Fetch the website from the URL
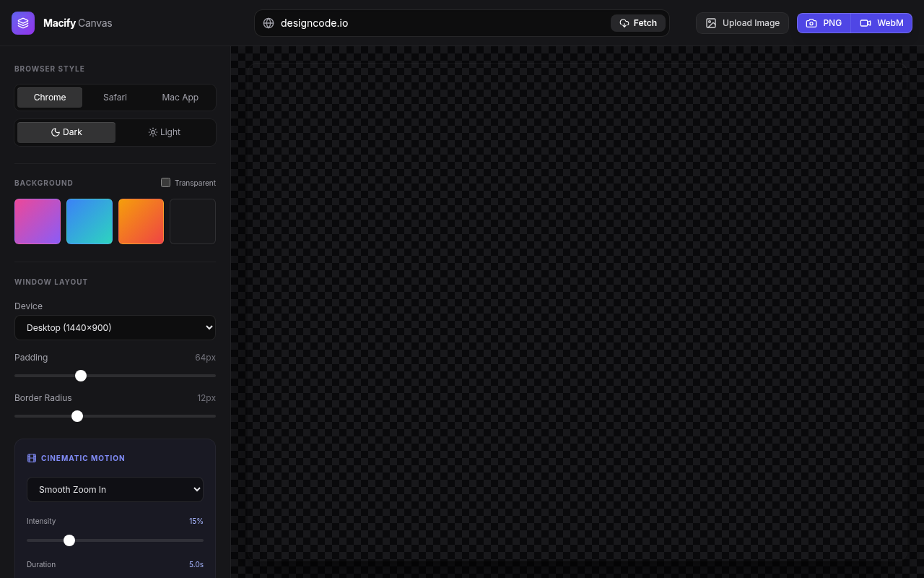This screenshot has width=924, height=578. (638, 23)
